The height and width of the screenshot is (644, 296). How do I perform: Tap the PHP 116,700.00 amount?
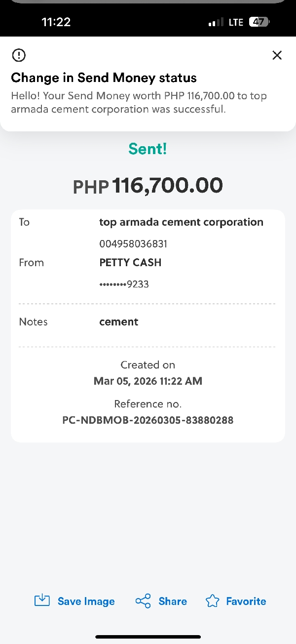click(x=148, y=186)
